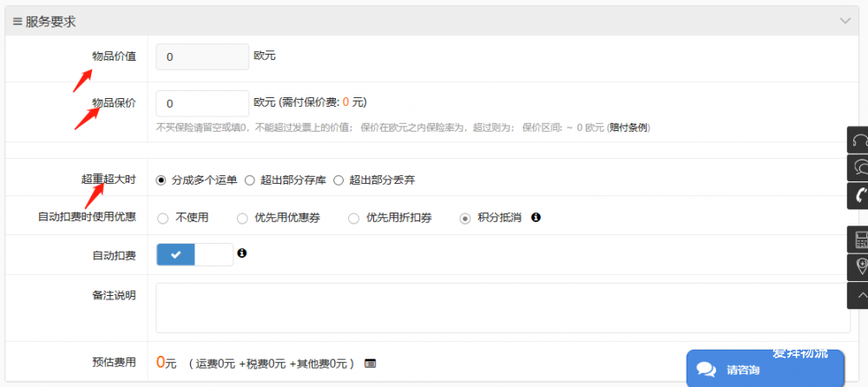The image size is (868, 387).
Task: Select 不使用 discount option
Action: (x=162, y=218)
